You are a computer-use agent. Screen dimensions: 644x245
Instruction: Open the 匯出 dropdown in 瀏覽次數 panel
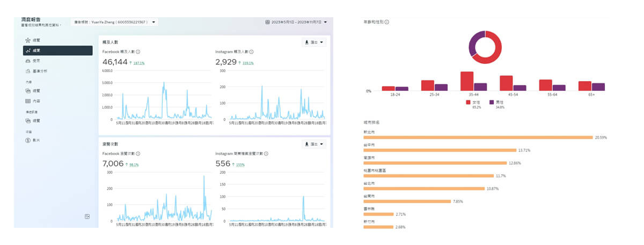pyautogui.click(x=314, y=144)
